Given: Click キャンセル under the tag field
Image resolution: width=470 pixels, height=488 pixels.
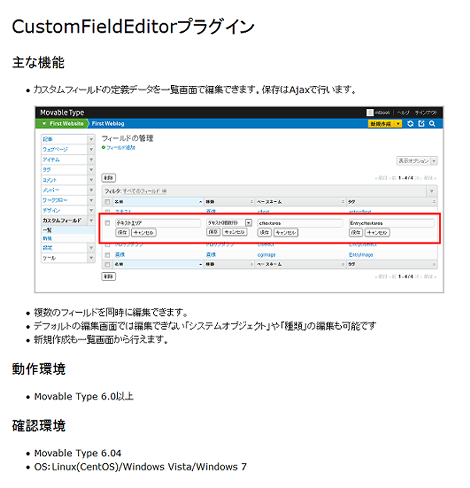Looking at the screenshot, I should [x=377, y=233].
